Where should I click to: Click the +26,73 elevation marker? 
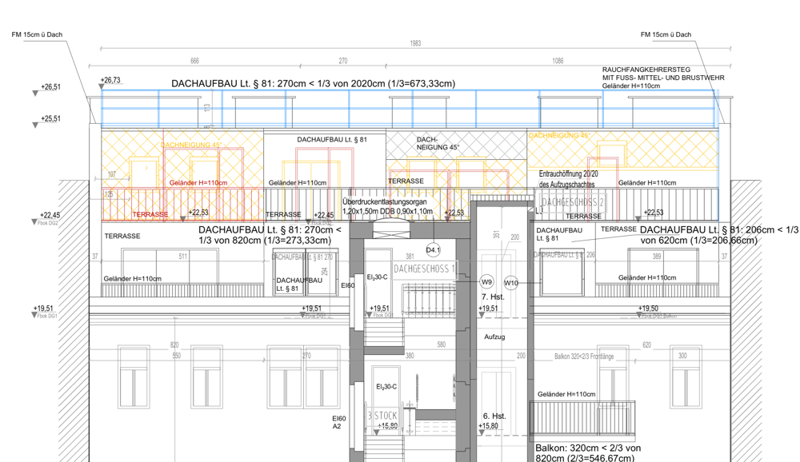[x=110, y=80]
